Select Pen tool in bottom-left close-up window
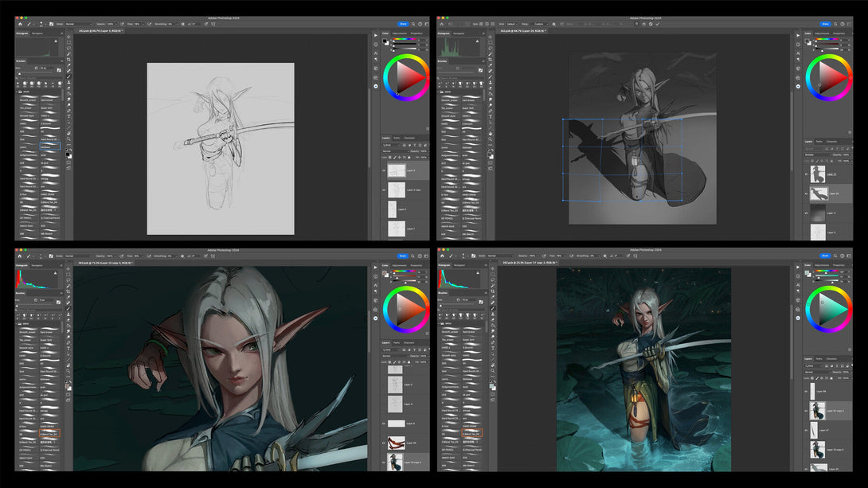Viewport: 868px width, 488px height. (x=68, y=342)
